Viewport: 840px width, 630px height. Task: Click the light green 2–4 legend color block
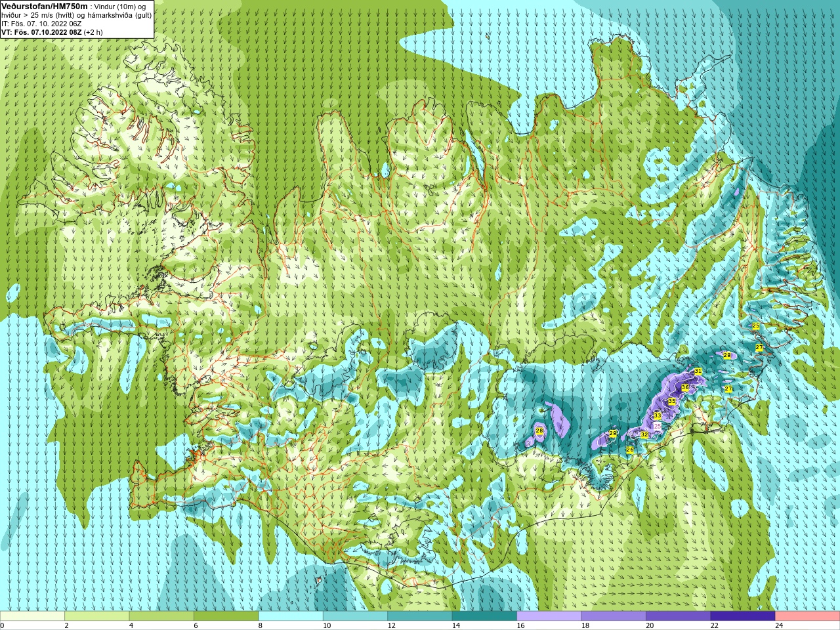tap(97, 616)
